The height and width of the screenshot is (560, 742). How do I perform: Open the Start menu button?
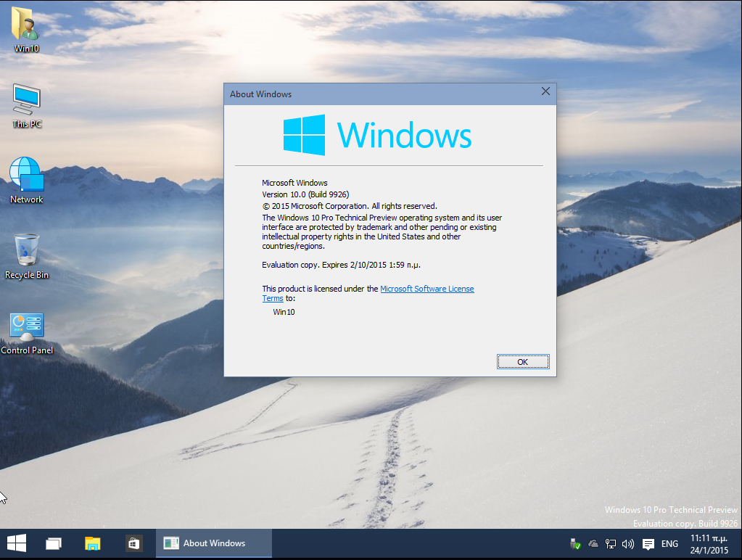17,543
